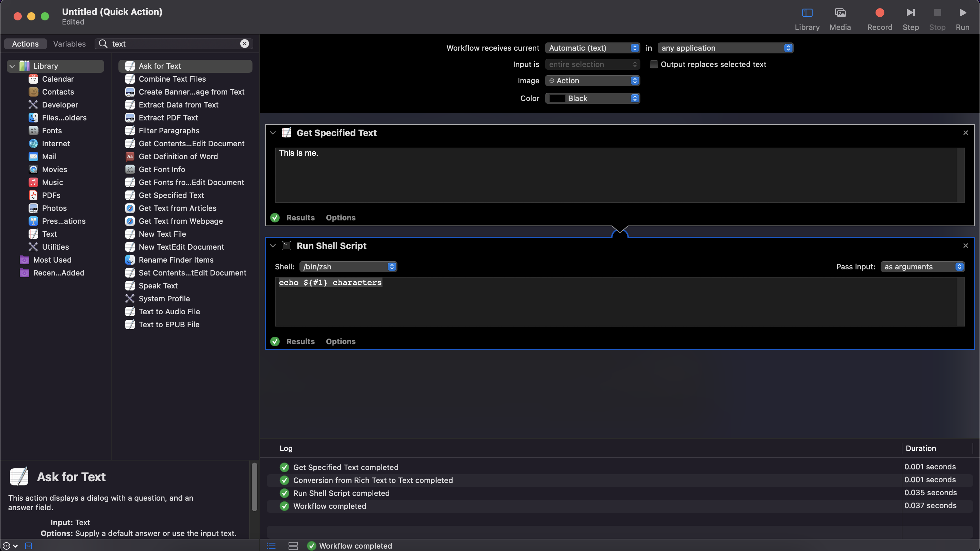
Task: Collapse the Get Specified Text action
Action: (x=273, y=133)
